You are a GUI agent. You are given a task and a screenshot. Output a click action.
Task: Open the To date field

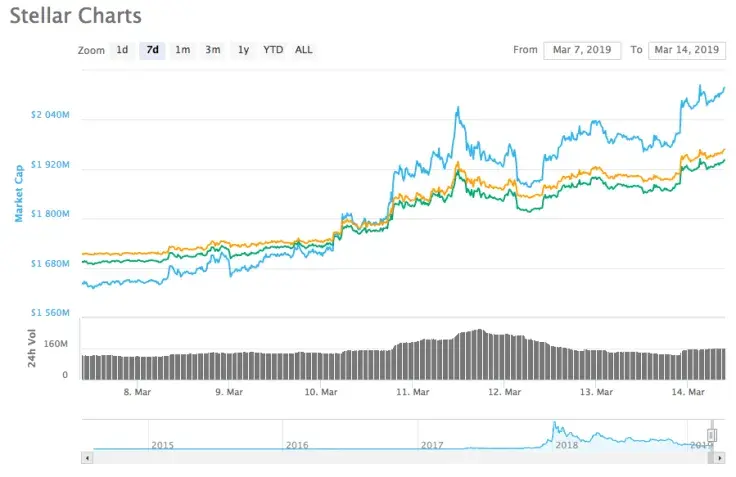point(686,50)
